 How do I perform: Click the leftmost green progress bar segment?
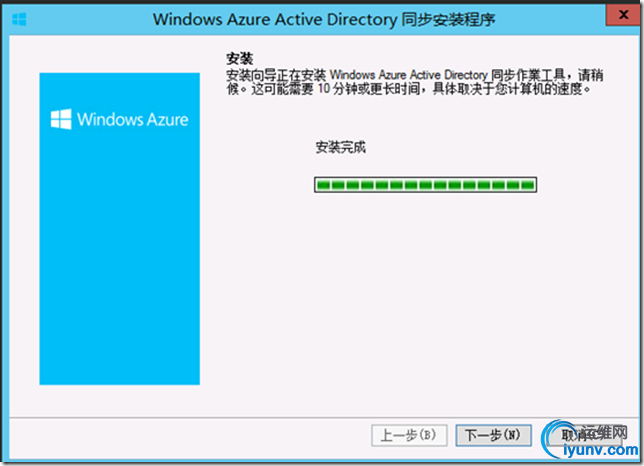[323, 184]
